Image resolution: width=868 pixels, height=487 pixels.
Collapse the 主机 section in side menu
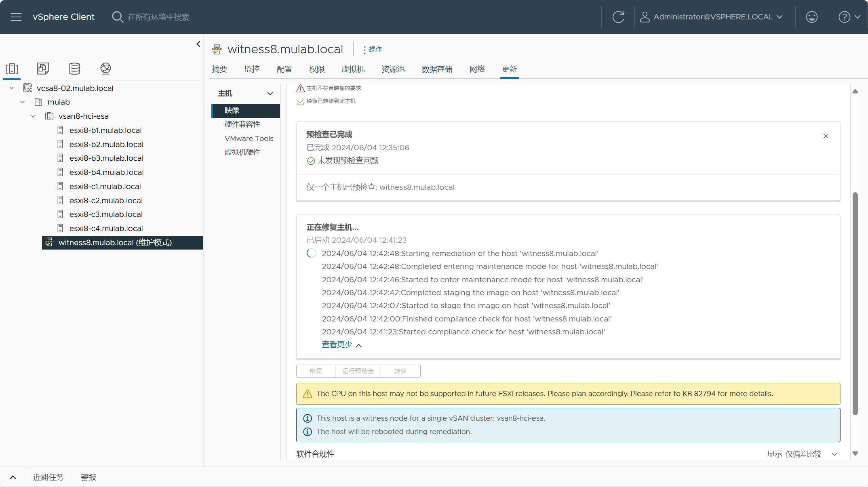pyautogui.click(x=270, y=94)
